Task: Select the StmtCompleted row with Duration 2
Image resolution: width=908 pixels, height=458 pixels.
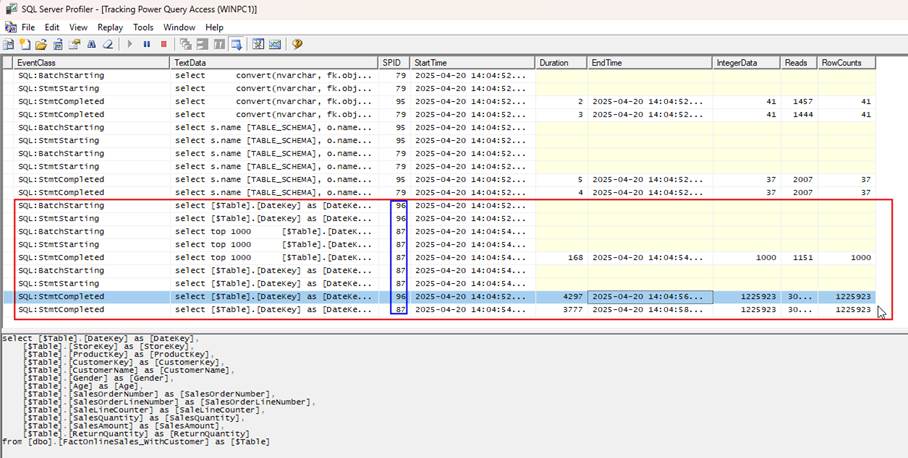Action: tap(439, 101)
